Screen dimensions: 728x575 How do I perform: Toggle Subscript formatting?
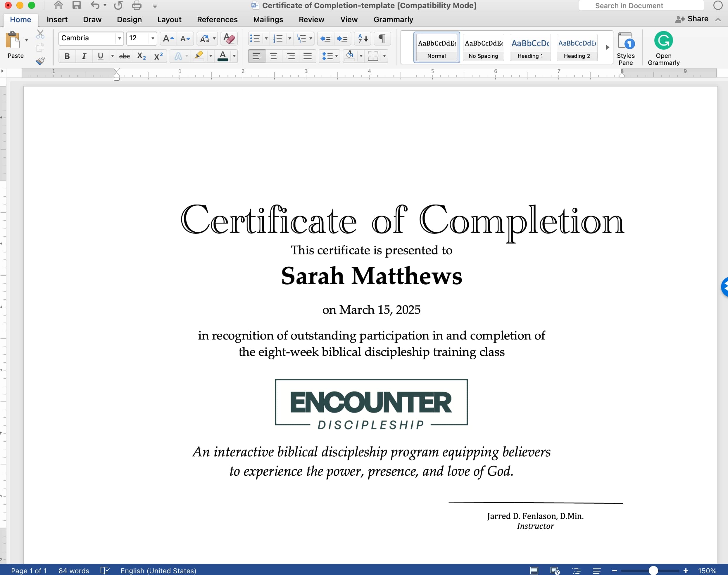tap(142, 56)
